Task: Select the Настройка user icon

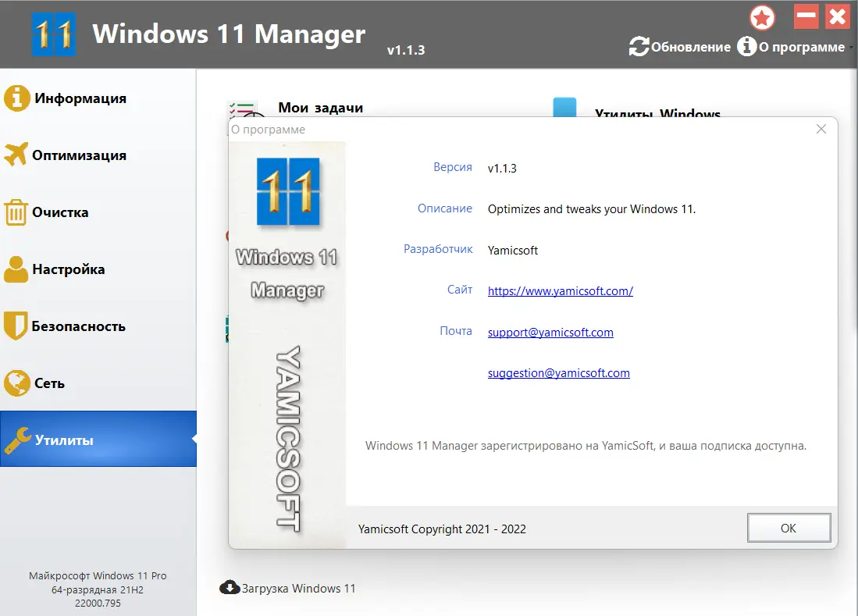Action: (17, 269)
